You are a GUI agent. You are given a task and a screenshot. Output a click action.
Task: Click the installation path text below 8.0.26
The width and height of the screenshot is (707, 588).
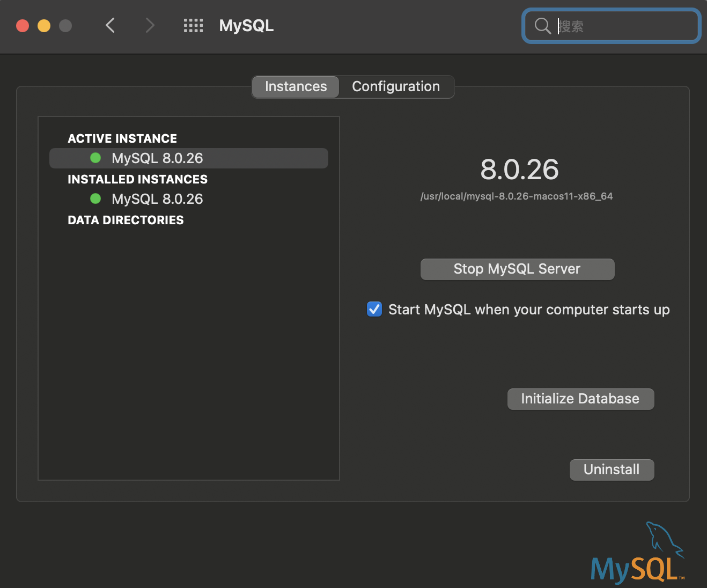(517, 196)
